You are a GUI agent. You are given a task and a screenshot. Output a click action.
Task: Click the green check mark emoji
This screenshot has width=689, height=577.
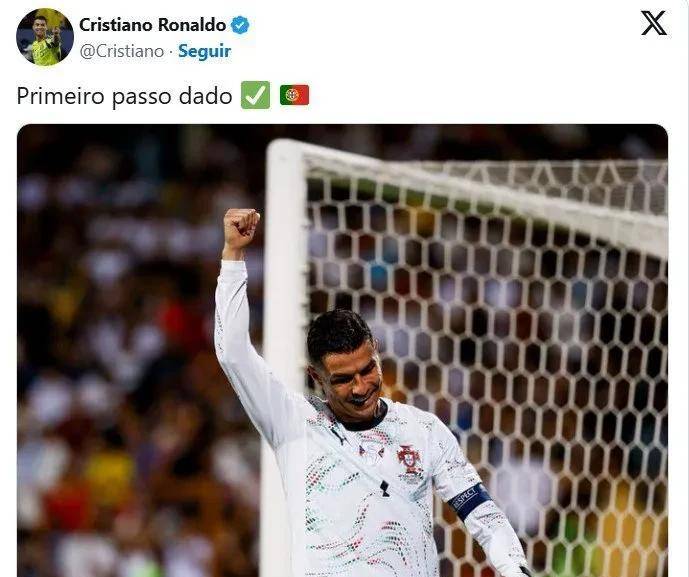255,95
